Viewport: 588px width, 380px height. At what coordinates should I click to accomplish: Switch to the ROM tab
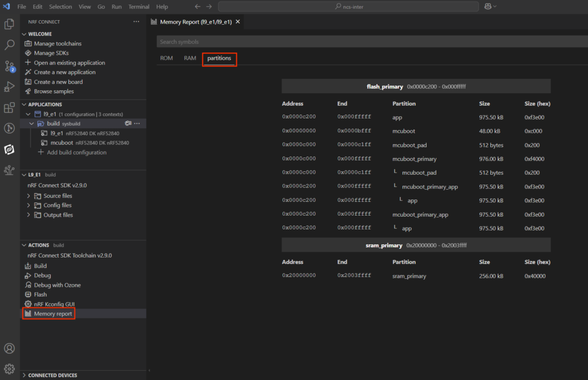[x=167, y=58]
